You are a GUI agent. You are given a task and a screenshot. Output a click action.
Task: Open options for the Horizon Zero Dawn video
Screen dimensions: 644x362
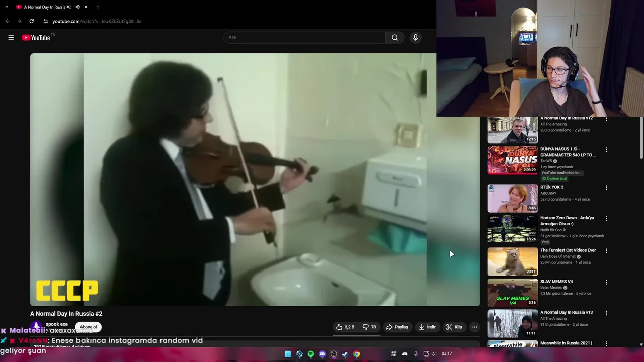point(606,219)
